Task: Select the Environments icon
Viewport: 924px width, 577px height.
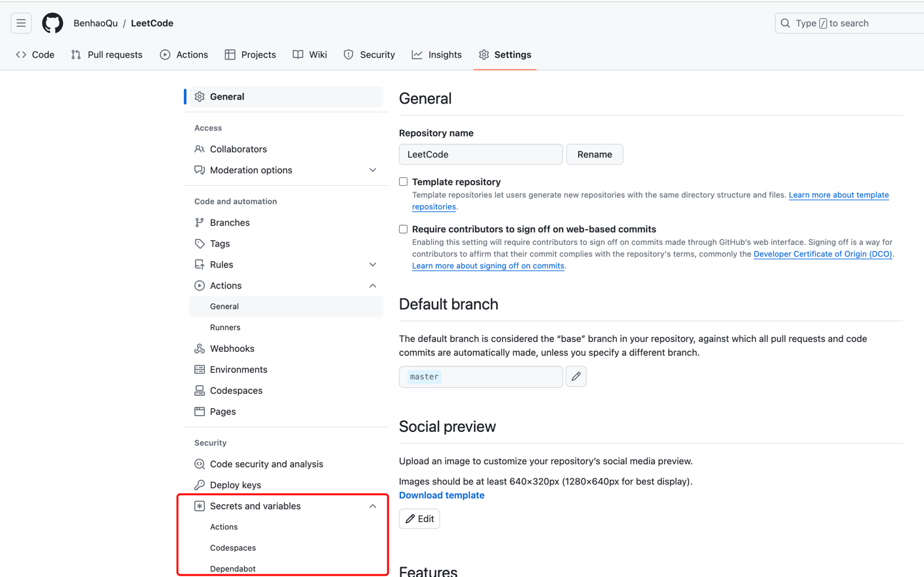Action: 199,369
